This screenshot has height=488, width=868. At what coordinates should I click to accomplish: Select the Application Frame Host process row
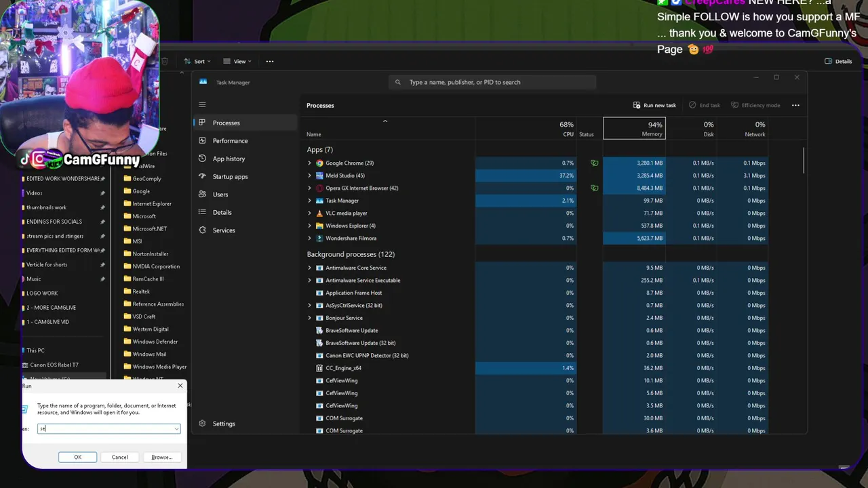(537, 293)
